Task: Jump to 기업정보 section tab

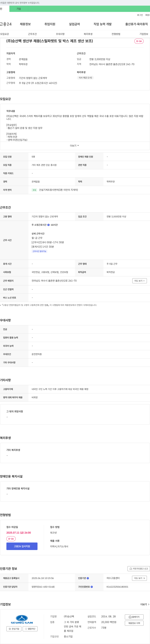Action: pyautogui.click(x=144, y=34)
